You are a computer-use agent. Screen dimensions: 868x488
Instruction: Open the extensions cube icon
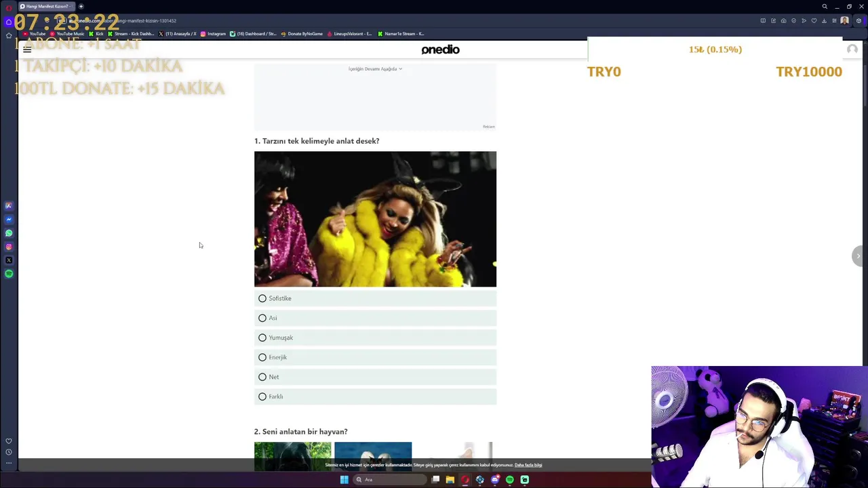tap(859, 21)
